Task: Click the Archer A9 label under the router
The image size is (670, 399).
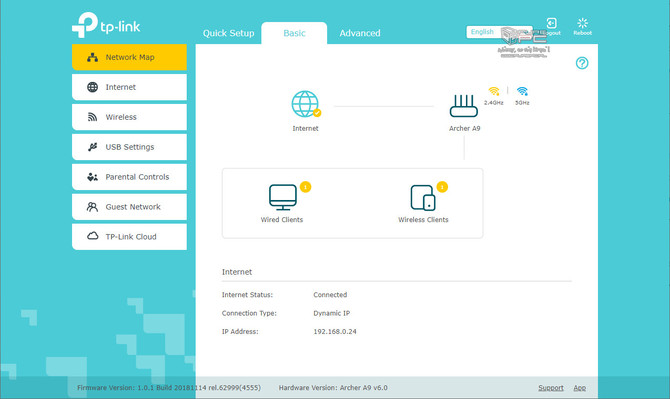Action: [464, 128]
